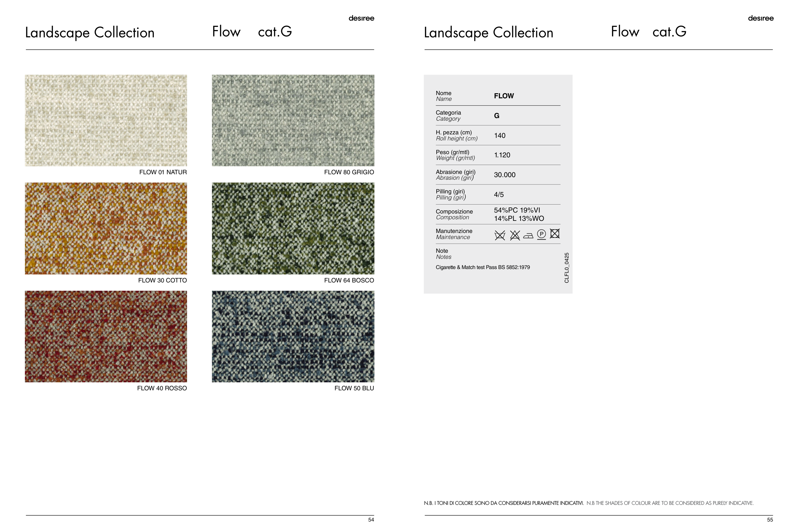This screenshot has width=798, height=532.
Task: Select the FLOW 50 BLU fabric swatch
Action: click(x=293, y=336)
